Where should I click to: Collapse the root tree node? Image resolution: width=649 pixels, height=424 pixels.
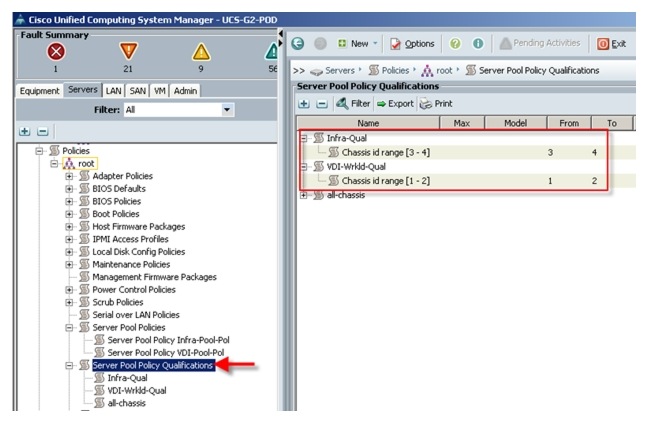54,164
